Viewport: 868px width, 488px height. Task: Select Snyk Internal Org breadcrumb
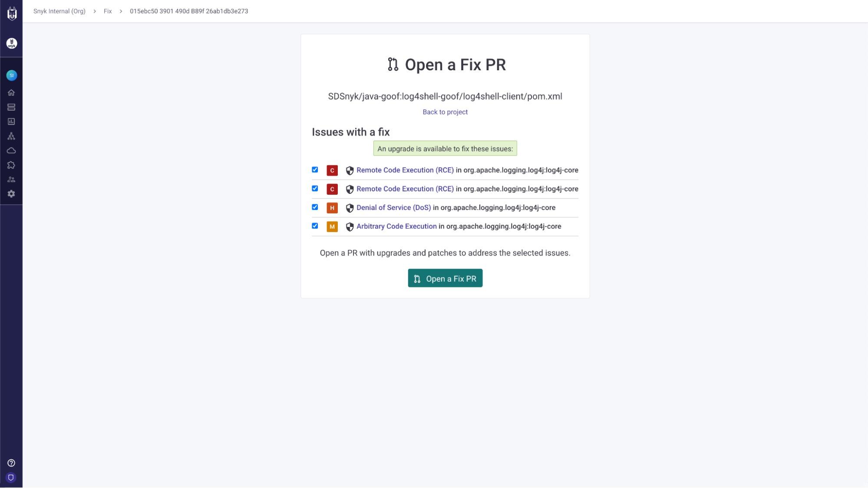[x=59, y=11]
